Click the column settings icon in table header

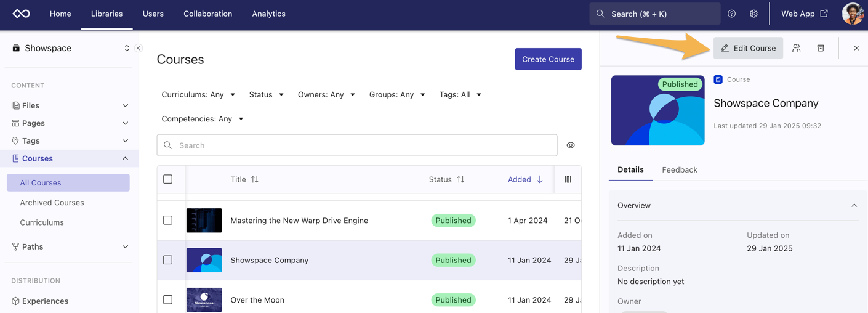tap(568, 179)
